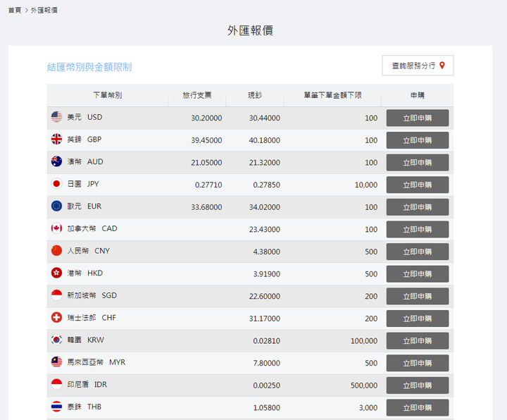Click the Indonesia flag icon for IDR

[56, 384]
